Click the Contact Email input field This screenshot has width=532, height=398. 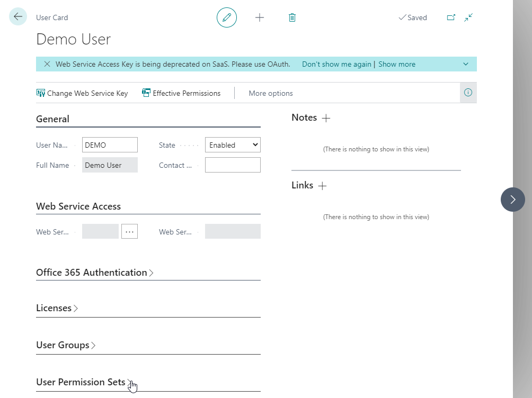click(233, 165)
